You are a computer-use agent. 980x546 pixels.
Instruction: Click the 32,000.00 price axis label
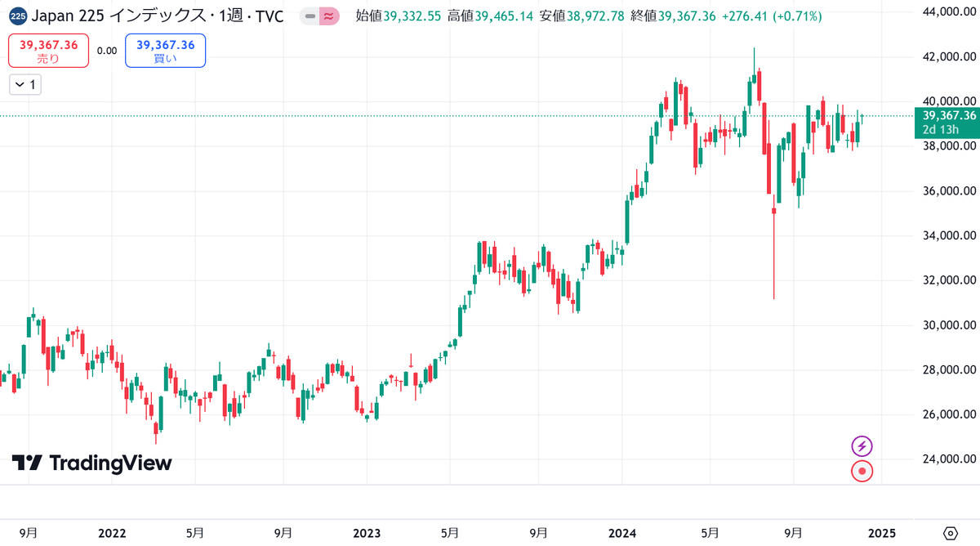[x=947, y=280]
